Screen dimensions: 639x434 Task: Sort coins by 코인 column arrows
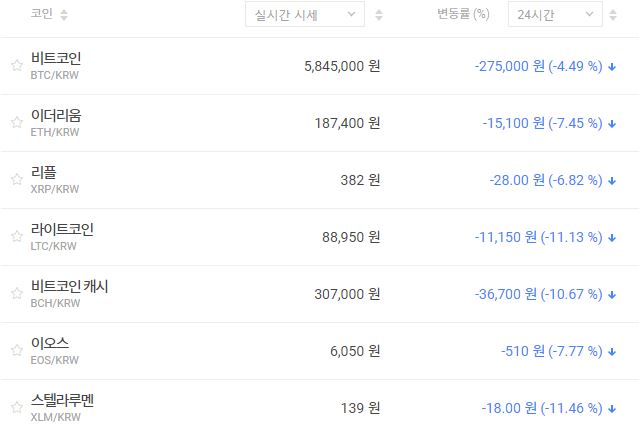click(65, 15)
